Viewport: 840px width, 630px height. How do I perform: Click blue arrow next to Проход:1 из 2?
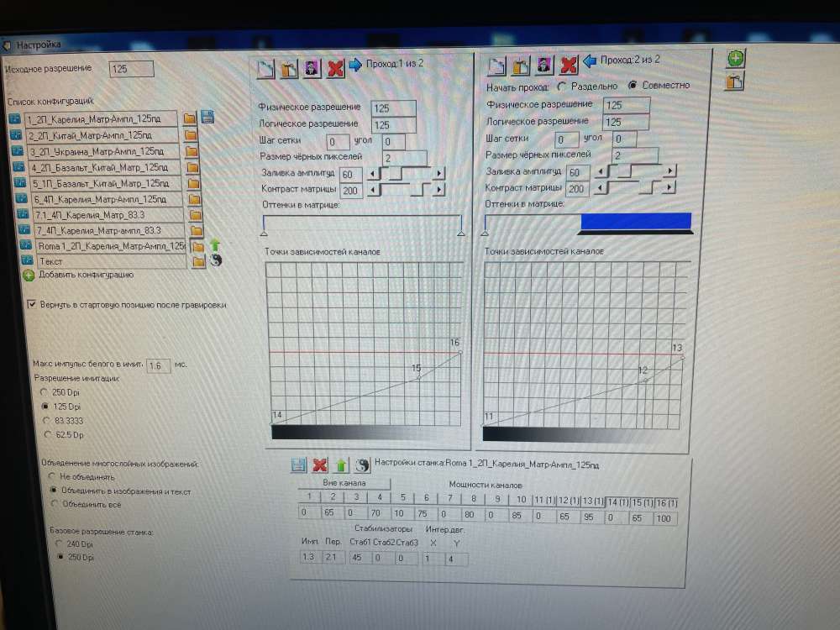[355, 65]
